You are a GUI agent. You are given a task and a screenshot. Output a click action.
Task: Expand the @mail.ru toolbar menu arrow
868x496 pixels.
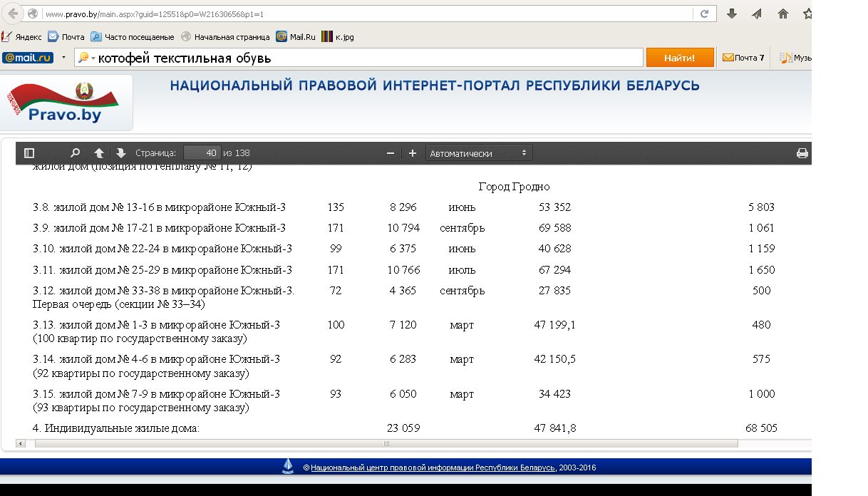(63, 58)
